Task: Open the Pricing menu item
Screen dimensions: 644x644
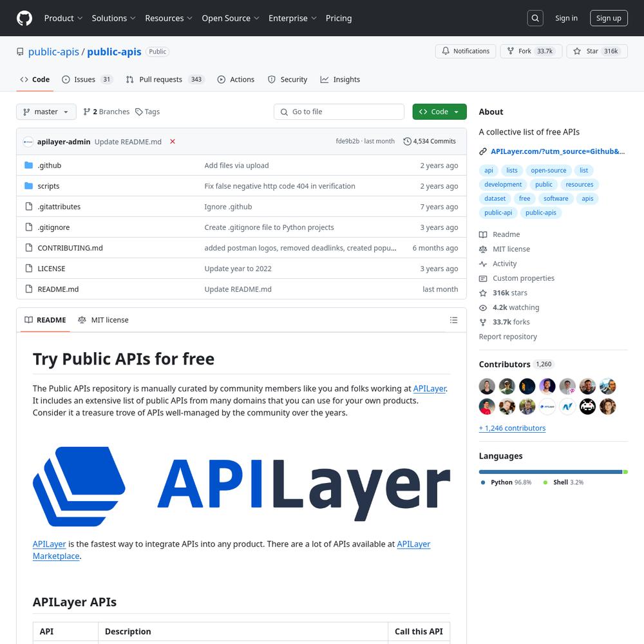Action: pos(339,18)
